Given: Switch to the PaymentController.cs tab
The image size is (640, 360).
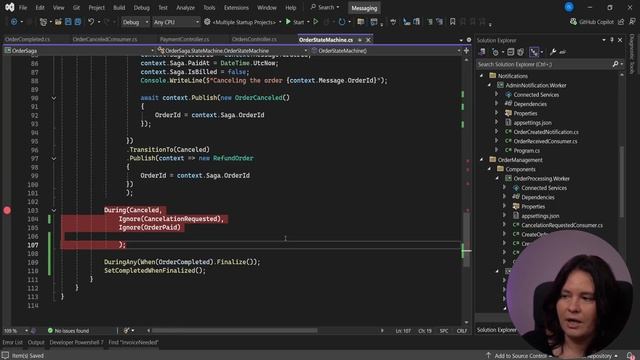Looking at the screenshot, I should (184, 40).
